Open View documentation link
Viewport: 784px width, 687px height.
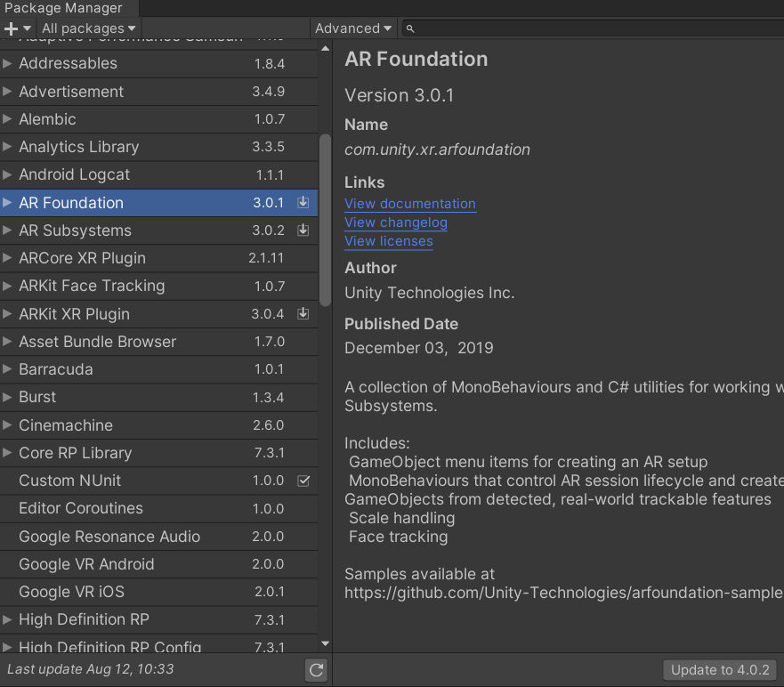[x=410, y=204]
